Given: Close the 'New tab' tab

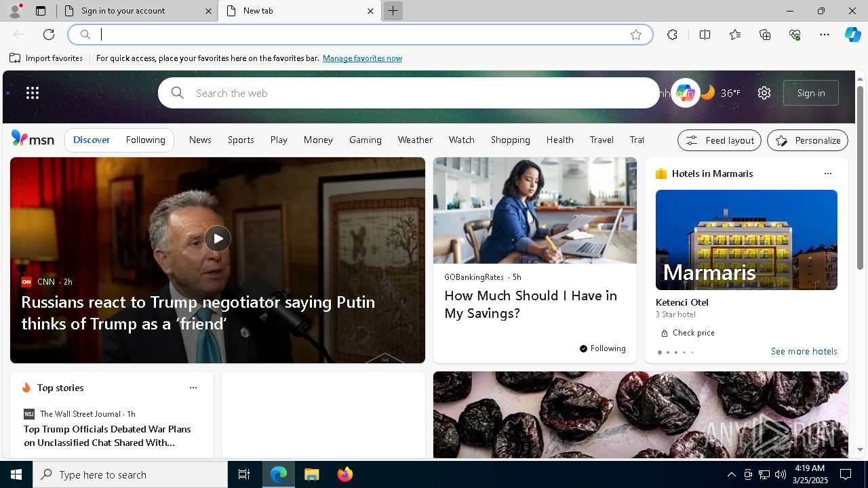Looking at the screenshot, I should tap(370, 11).
